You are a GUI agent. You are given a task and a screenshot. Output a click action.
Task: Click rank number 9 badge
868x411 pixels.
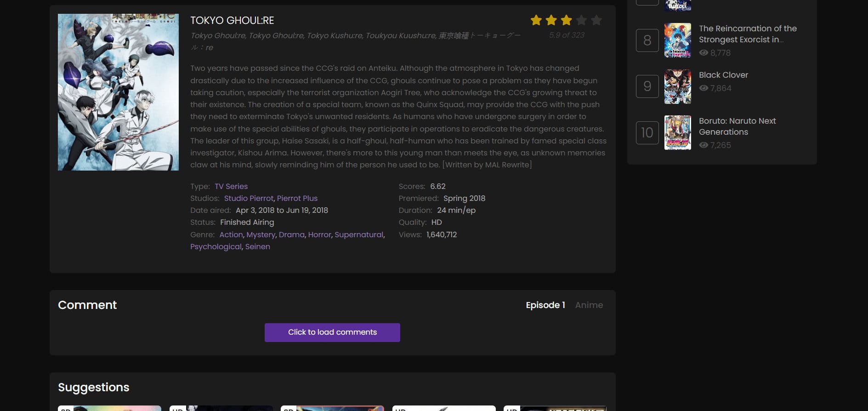click(x=647, y=86)
